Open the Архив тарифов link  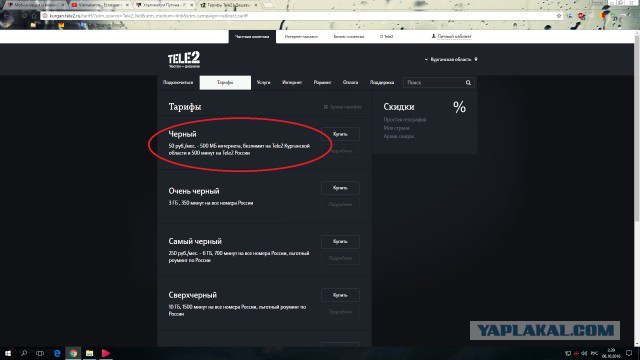click(343, 107)
